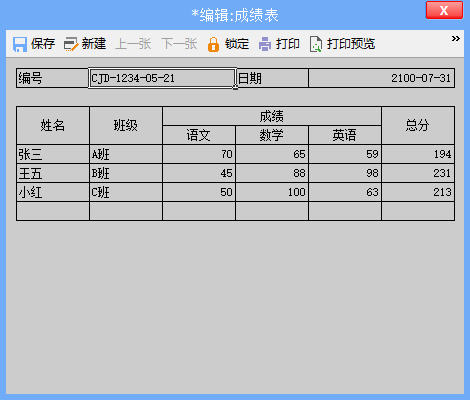Click the 保存 text label

pyautogui.click(x=43, y=44)
